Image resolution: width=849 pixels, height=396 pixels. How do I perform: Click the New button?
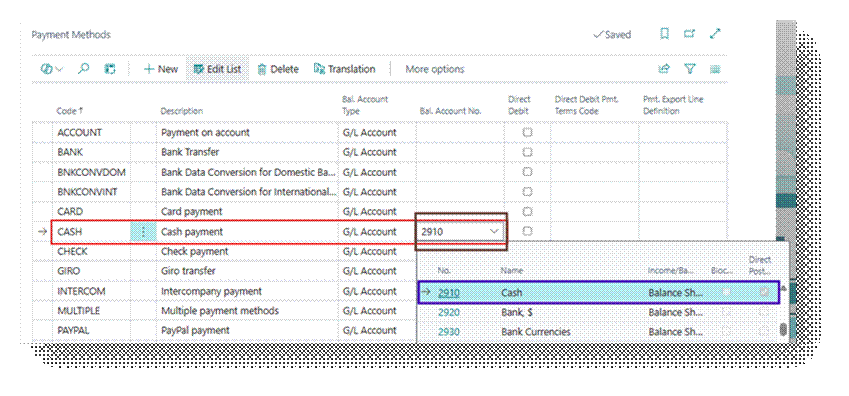click(160, 69)
